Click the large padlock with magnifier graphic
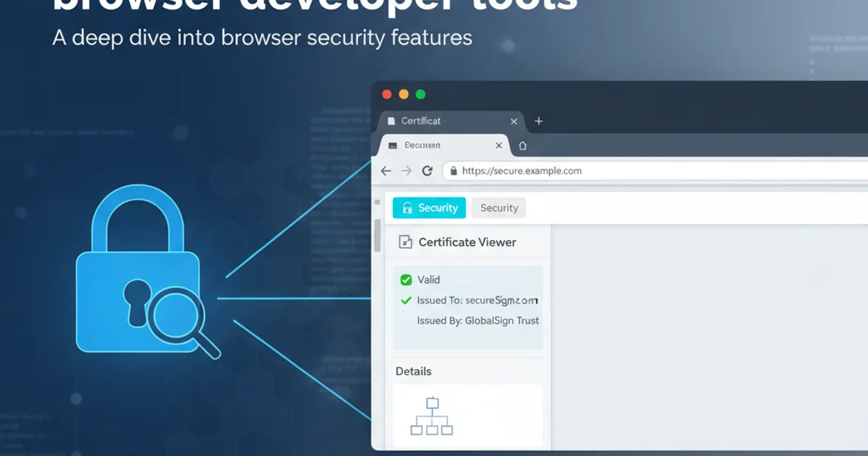Screen dimensions: 868x456 pos(145,282)
